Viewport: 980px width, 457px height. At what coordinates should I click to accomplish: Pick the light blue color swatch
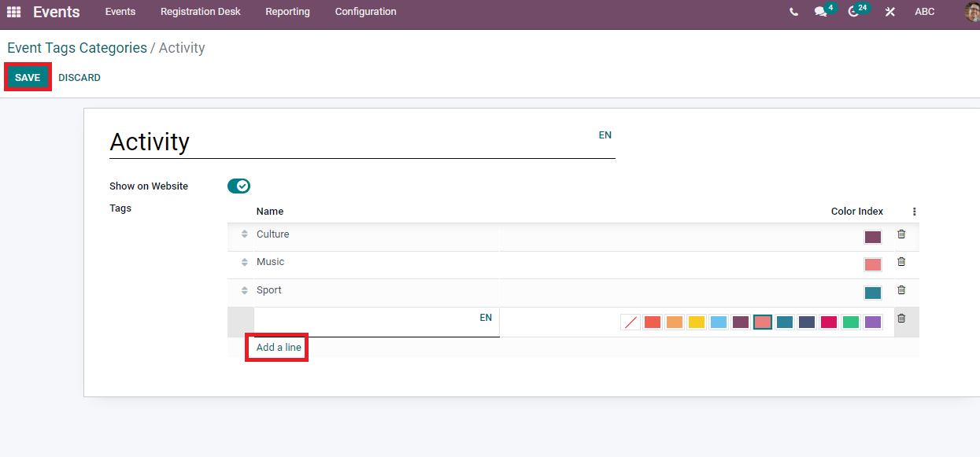[719, 322]
